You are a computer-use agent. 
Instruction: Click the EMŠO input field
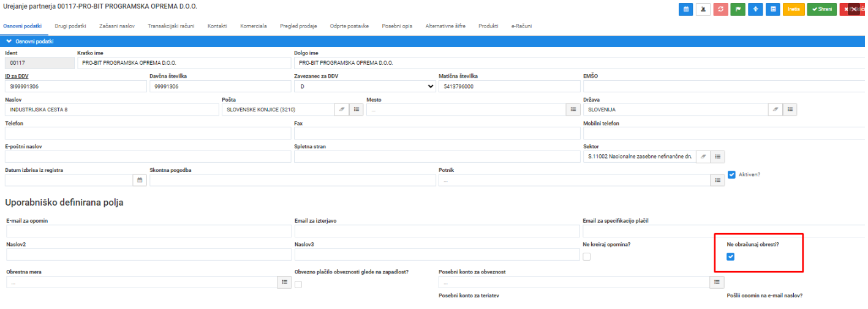(725, 86)
